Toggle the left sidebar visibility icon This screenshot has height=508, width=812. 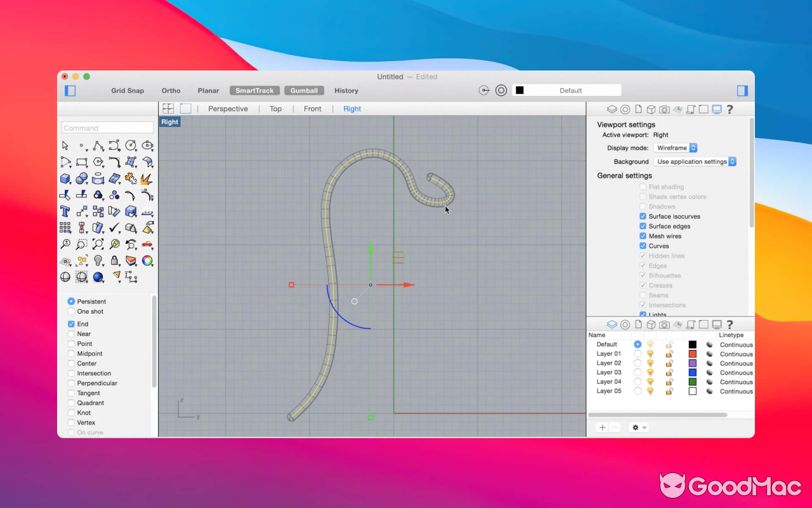pos(70,91)
